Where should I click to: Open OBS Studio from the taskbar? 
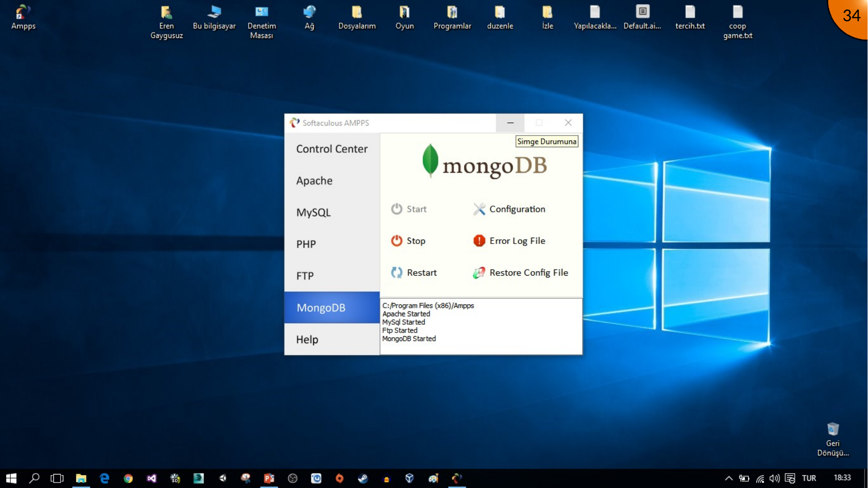click(x=293, y=478)
